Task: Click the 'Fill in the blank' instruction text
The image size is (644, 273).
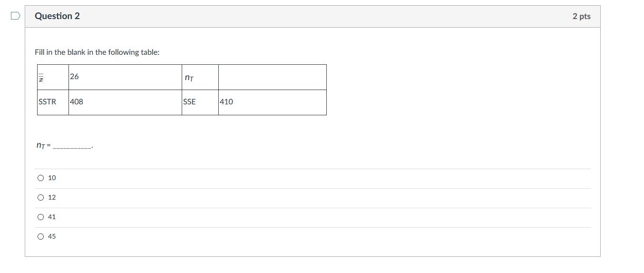Action: (97, 52)
